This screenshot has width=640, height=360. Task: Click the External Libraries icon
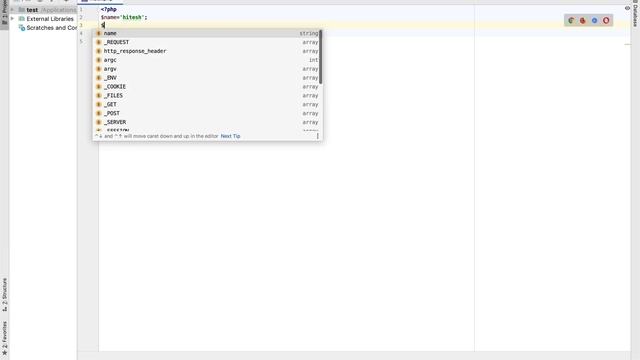[x=22, y=19]
